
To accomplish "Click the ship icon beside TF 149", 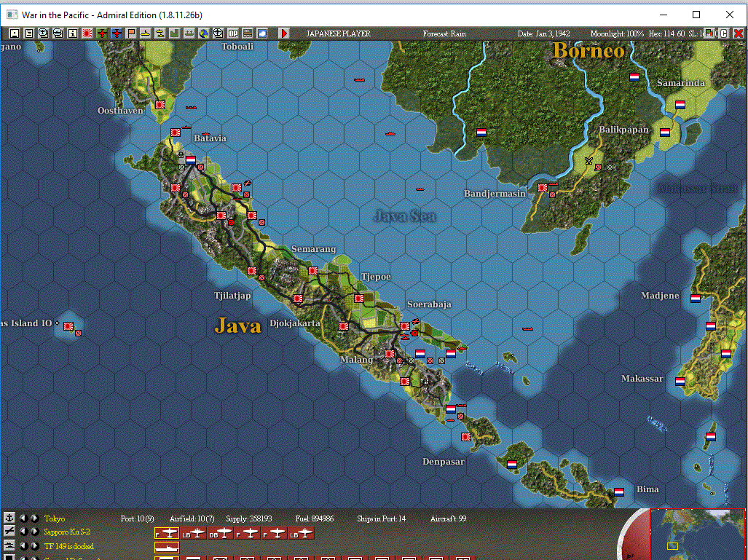I will pyautogui.click(x=9, y=545).
